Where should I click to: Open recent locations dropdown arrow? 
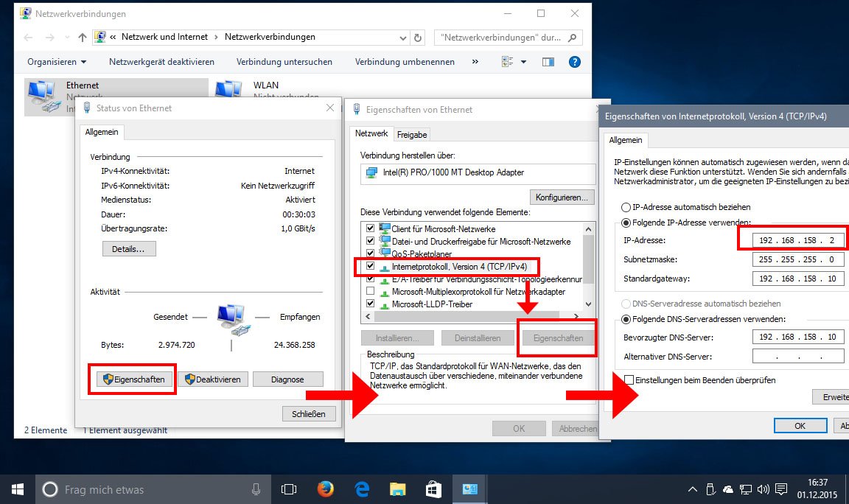coord(67,38)
